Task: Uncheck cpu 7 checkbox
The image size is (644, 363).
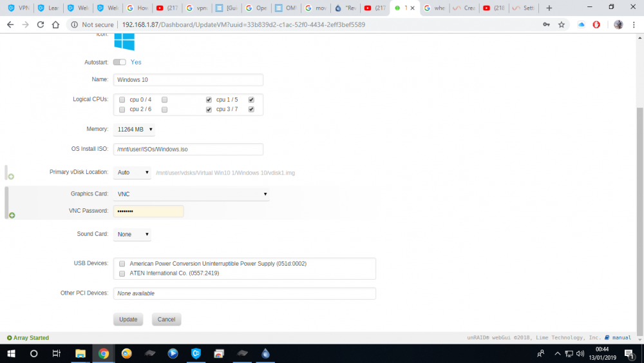Action: click(251, 110)
